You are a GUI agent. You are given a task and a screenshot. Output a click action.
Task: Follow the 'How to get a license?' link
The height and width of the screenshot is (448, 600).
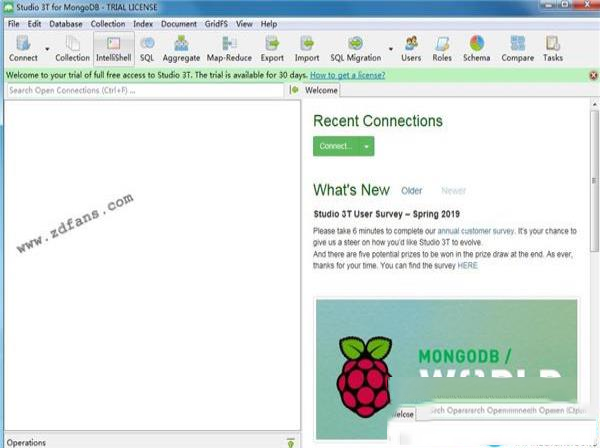click(347, 75)
